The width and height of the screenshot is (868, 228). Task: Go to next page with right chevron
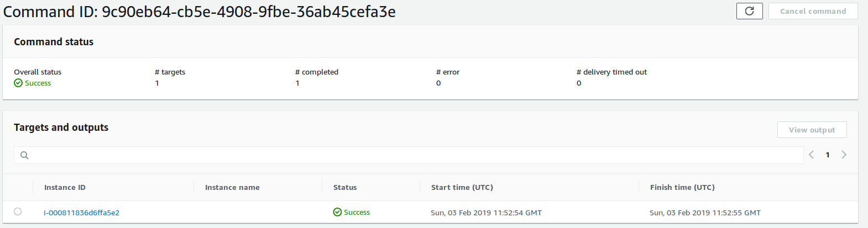844,155
